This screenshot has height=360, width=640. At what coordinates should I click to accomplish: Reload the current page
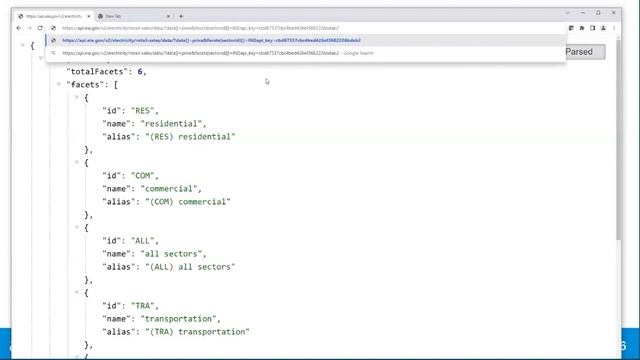[x=40, y=28]
